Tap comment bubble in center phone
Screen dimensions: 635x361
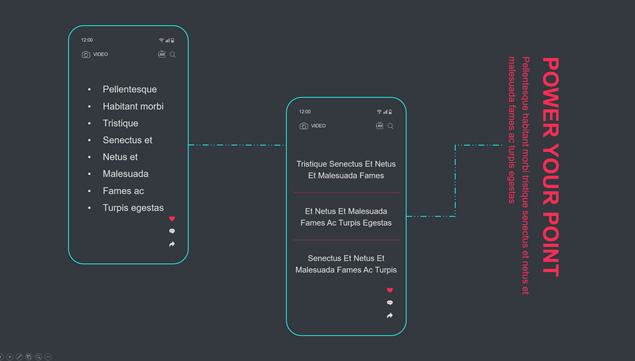390,303
